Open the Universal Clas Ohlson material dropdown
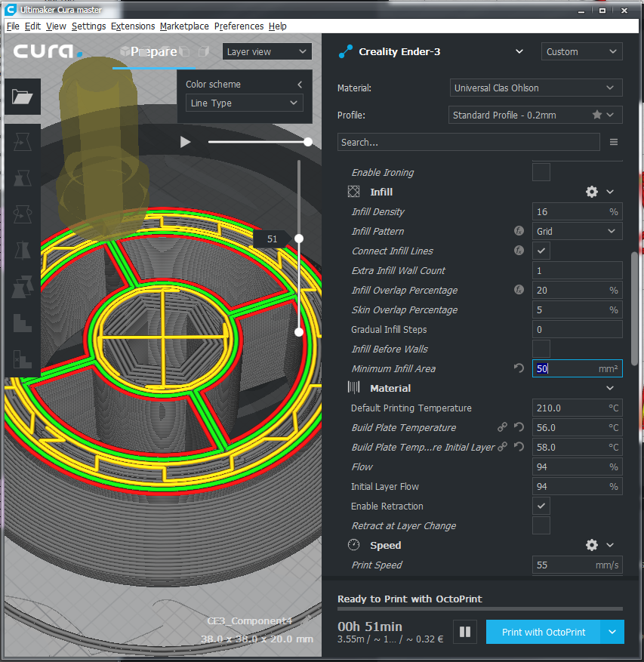The height and width of the screenshot is (662, 644). click(x=536, y=88)
